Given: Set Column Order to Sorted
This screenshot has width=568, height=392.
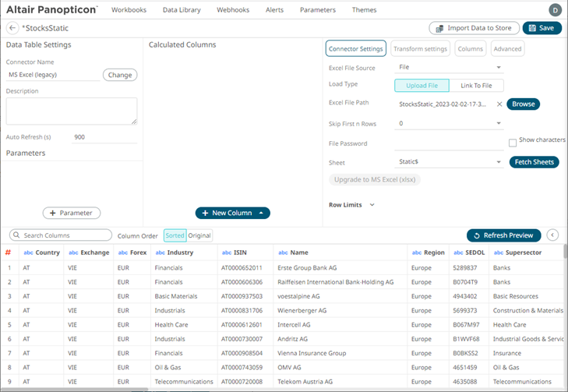Looking at the screenshot, I should tap(175, 235).
